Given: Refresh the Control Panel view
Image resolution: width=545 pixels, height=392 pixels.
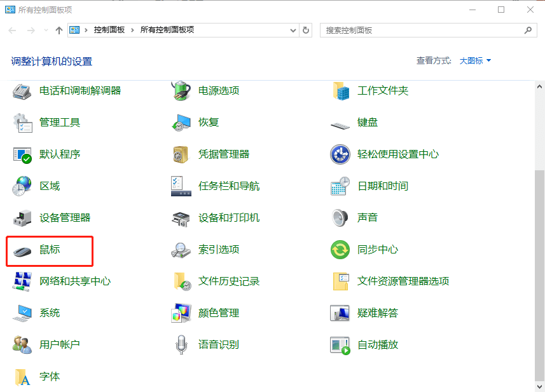Looking at the screenshot, I should tap(306, 30).
